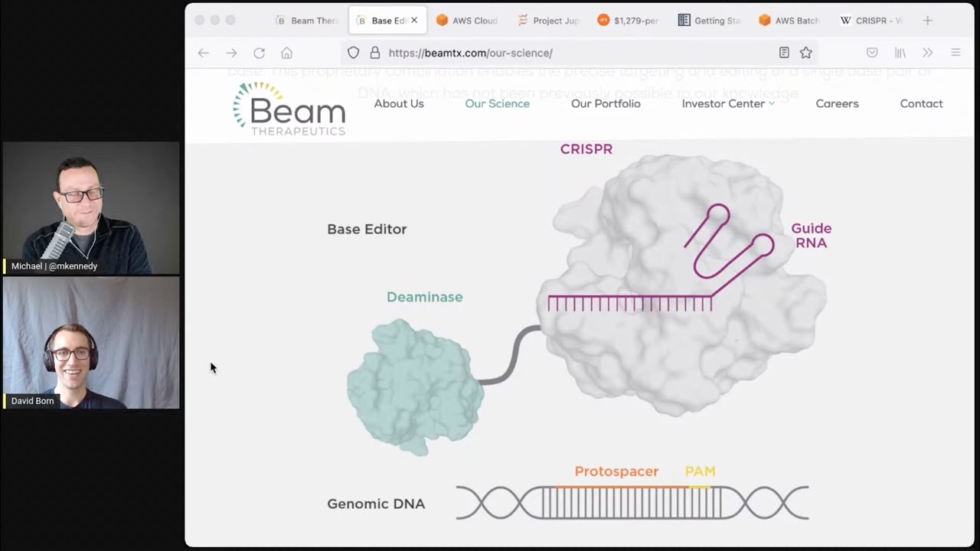Viewport: 980px width, 551px height.
Task: Click the browser back arrow
Action: click(x=203, y=53)
